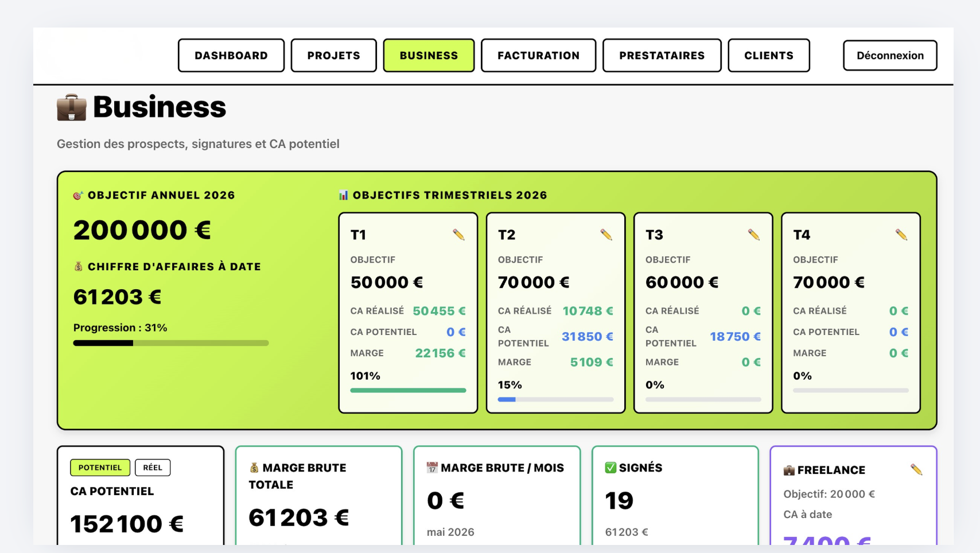Screen dimensions: 980x553
Task: Open the Dashboard tab
Action: (x=231, y=56)
